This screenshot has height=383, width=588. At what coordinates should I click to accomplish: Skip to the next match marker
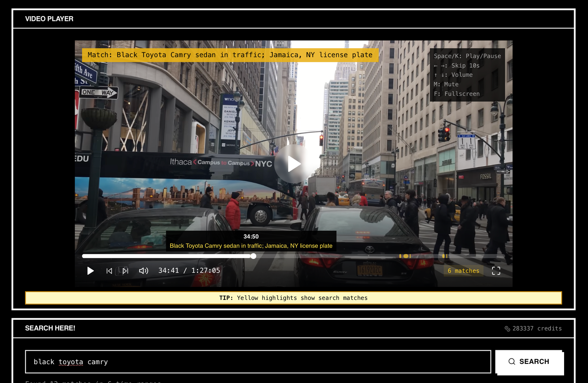coord(125,271)
